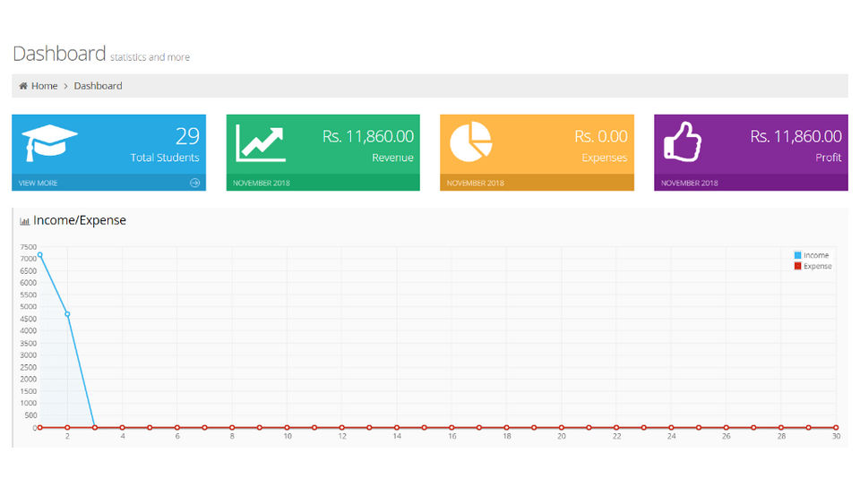The height and width of the screenshot is (504, 860).
Task: Click the 29 total students count
Action: 187,136
